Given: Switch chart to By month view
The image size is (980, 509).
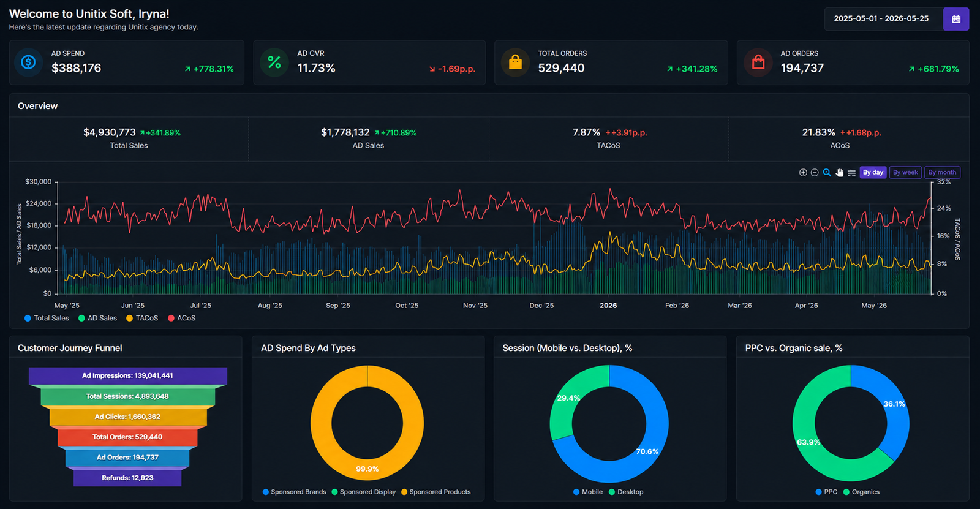Looking at the screenshot, I should (x=942, y=173).
